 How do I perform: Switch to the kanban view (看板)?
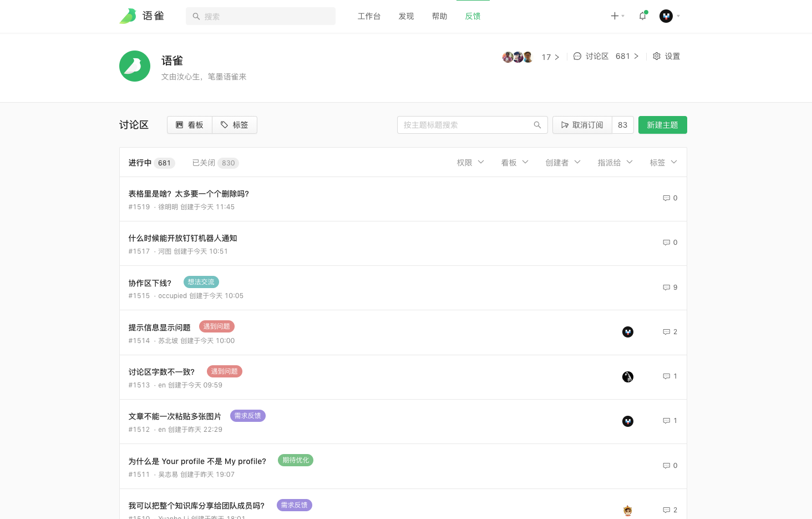coord(190,125)
